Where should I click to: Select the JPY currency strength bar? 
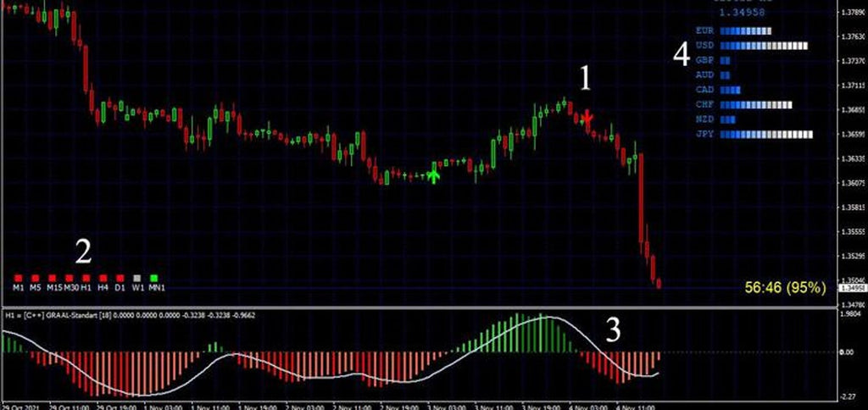pyautogui.click(x=765, y=135)
